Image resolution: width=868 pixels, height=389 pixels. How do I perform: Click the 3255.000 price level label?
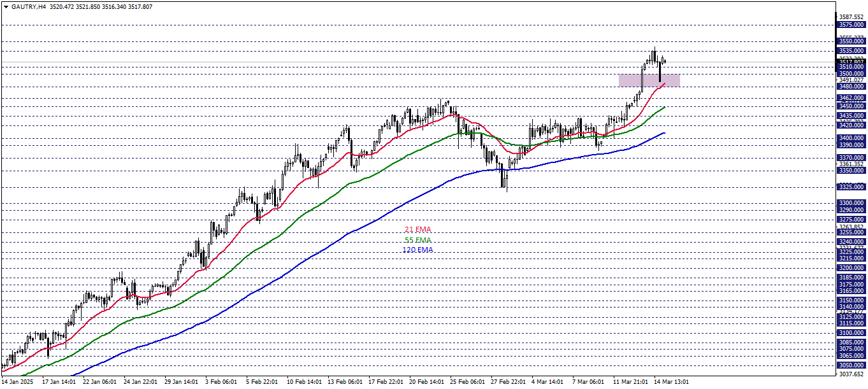[851, 232]
